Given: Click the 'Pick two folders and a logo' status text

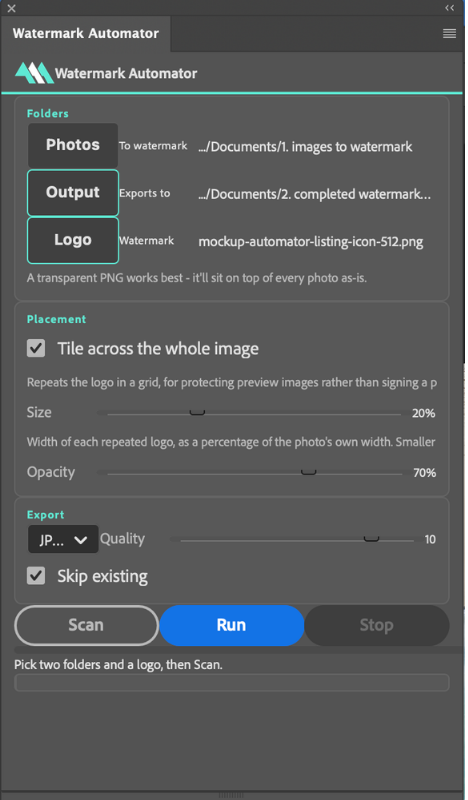Looking at the screenshot, I should 118,665.
